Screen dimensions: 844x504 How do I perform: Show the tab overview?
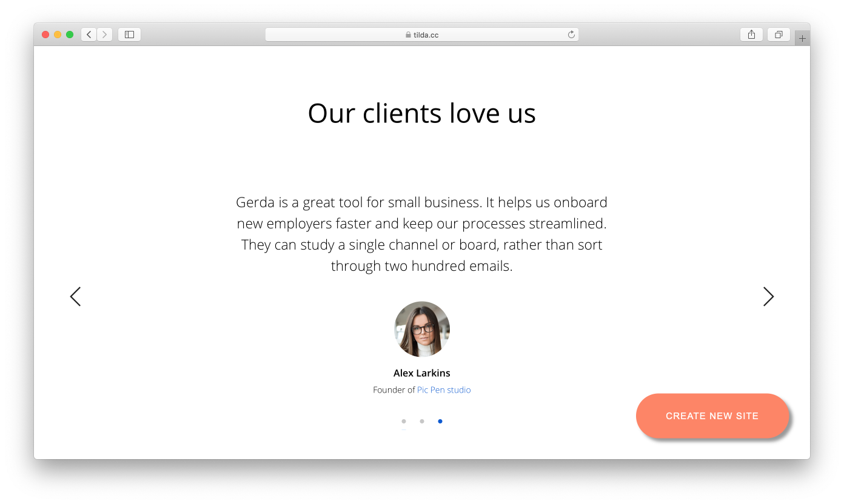[x=779, y=35]
